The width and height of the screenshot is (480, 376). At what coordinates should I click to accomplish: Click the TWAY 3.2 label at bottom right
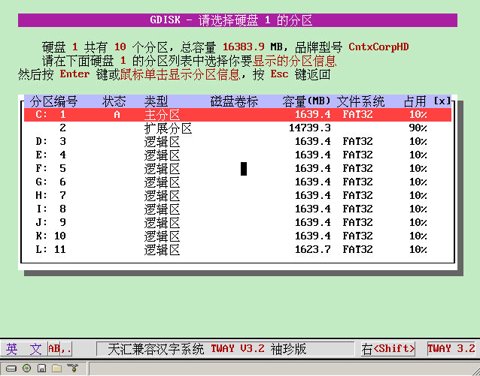[x=451, y=349]
